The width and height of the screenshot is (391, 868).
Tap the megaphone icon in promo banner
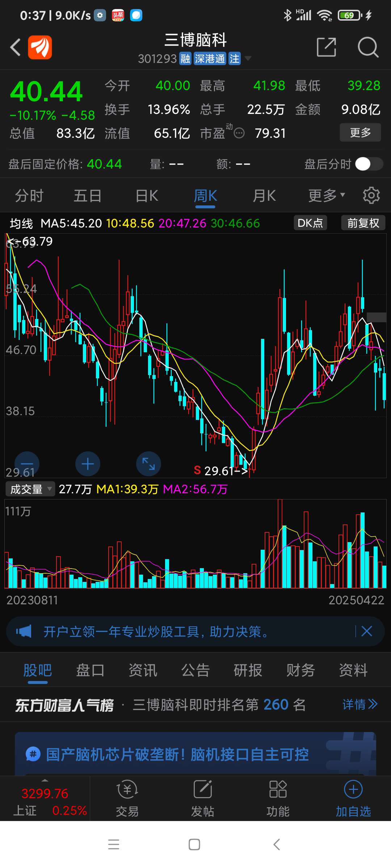pos(24,631)
